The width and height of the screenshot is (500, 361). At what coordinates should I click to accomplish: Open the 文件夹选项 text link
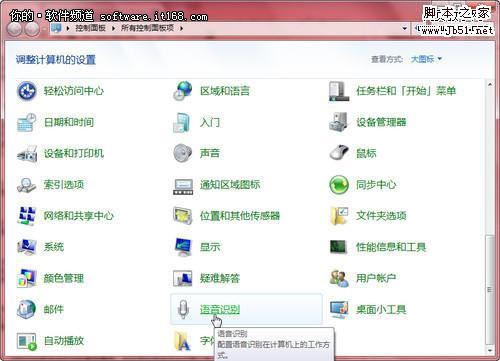(381, 216)
